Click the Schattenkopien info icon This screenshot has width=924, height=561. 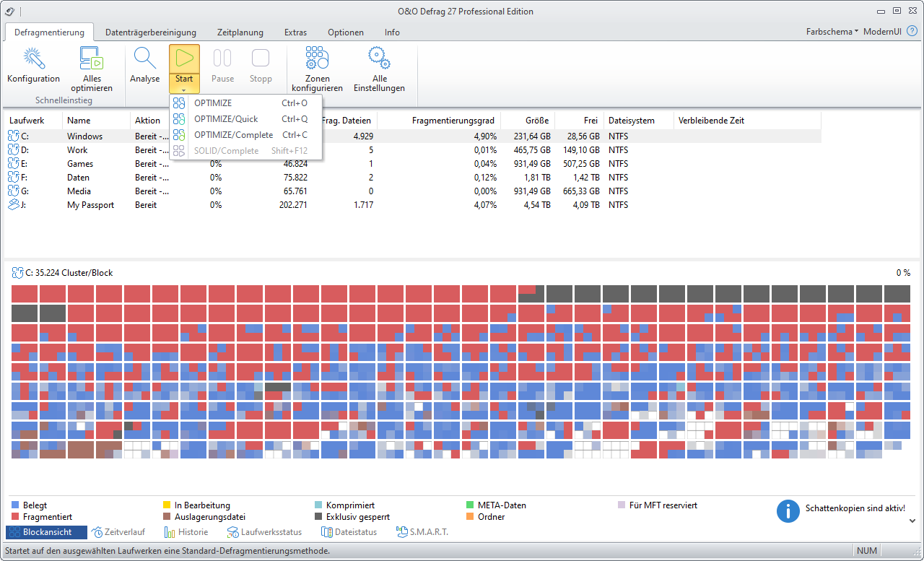(x=788, y=510)
